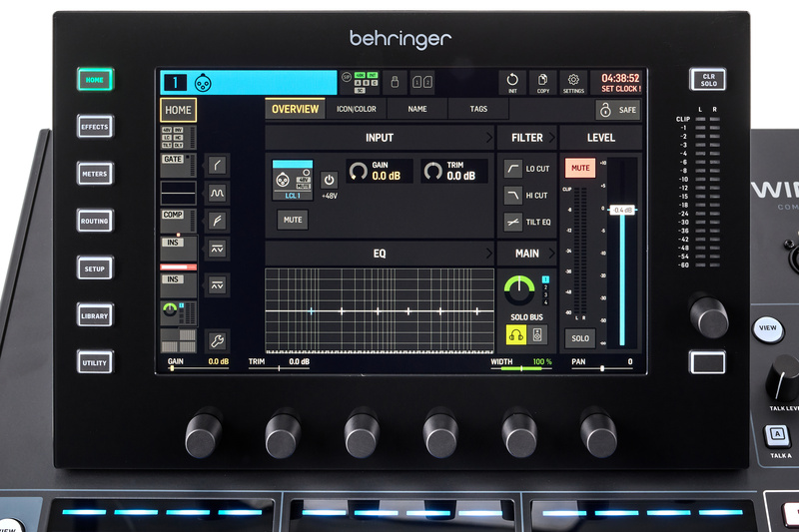Click the first insert arrows icon
Viewport: 799px width, 532px height.
pyautogui.click(x=217, y=249)
